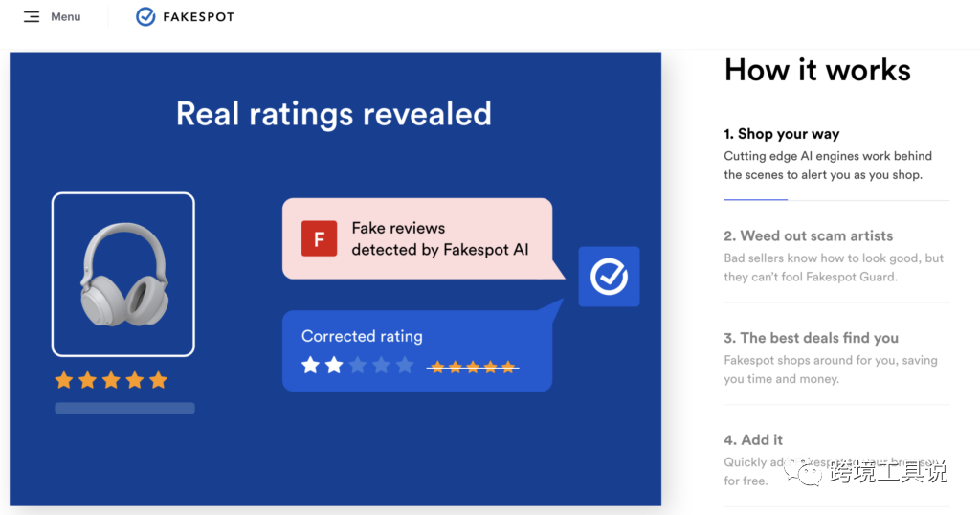Screen dimensions: 980x515
Task: Select the "4. Add it" step
Action: click(x=753, y=439)
